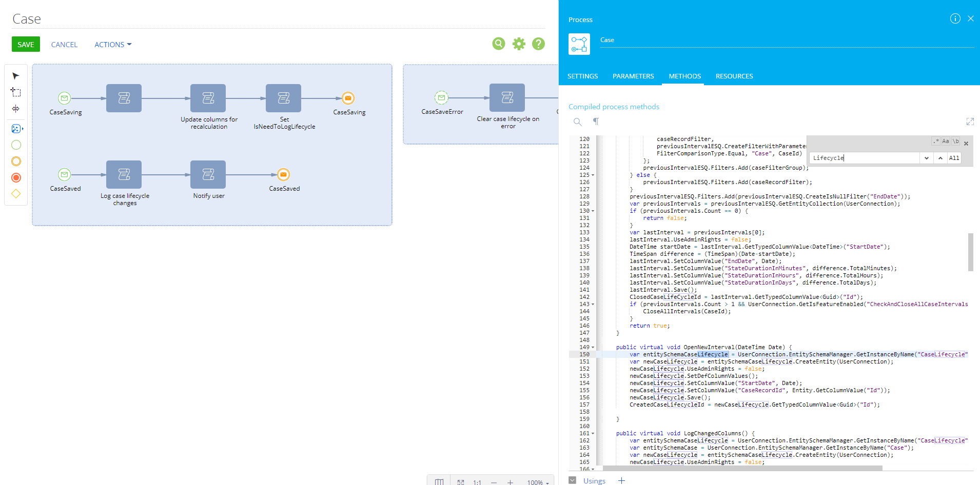Fold code block at line 125
Image resolution: width=980 pixels, height=485 pixels.
coord(593,175)
